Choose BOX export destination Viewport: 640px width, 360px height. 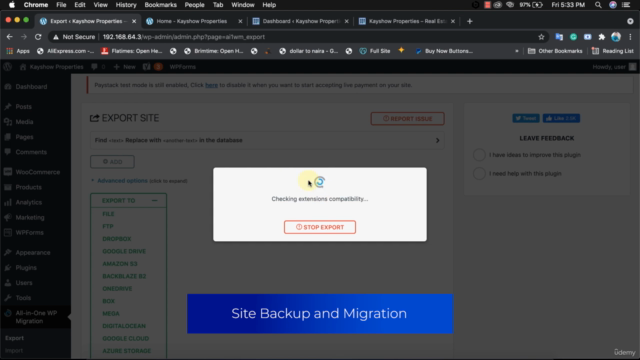pyautogui.click(x=109, y=301)
